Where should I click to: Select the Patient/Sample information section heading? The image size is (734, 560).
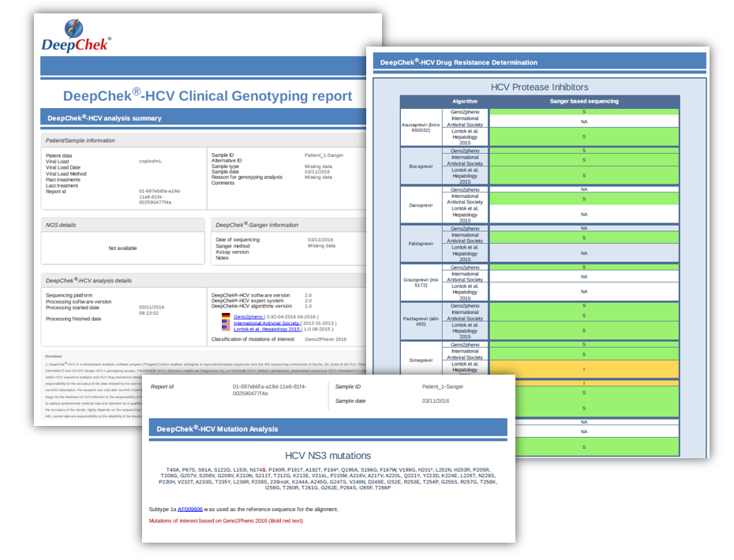click(x=80, y=140)
